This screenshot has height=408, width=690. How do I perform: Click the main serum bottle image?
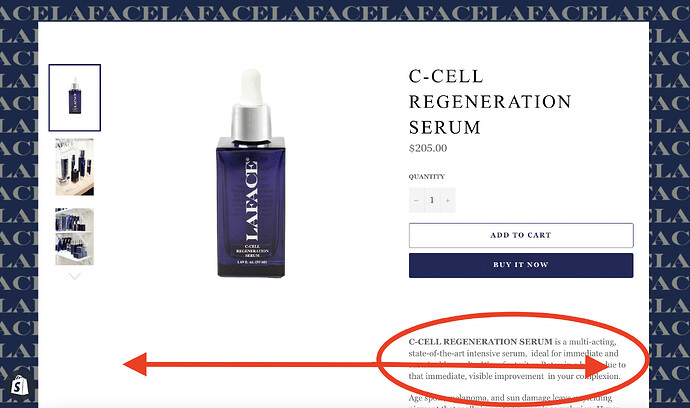(x=251, y=173)
